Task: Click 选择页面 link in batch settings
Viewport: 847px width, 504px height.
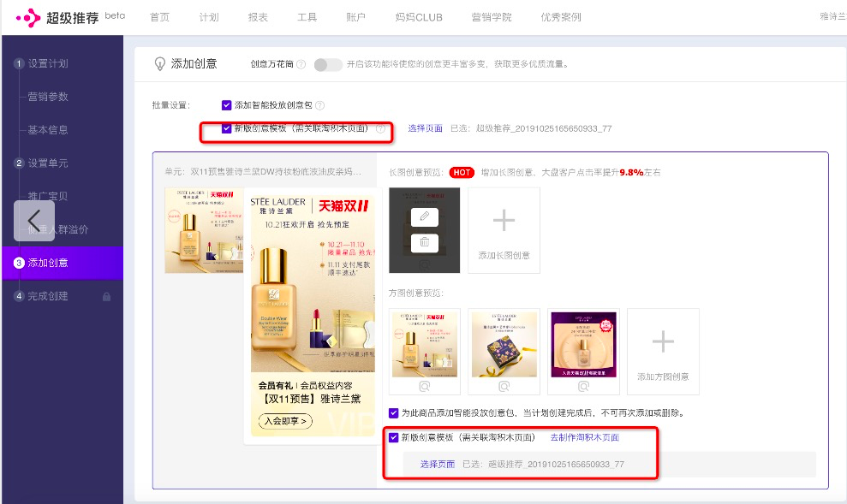Action: coord(425,128)
